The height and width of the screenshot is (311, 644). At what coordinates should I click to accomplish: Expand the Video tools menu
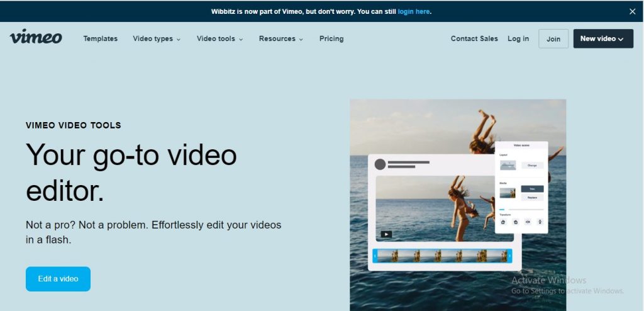tap(219, 38)
